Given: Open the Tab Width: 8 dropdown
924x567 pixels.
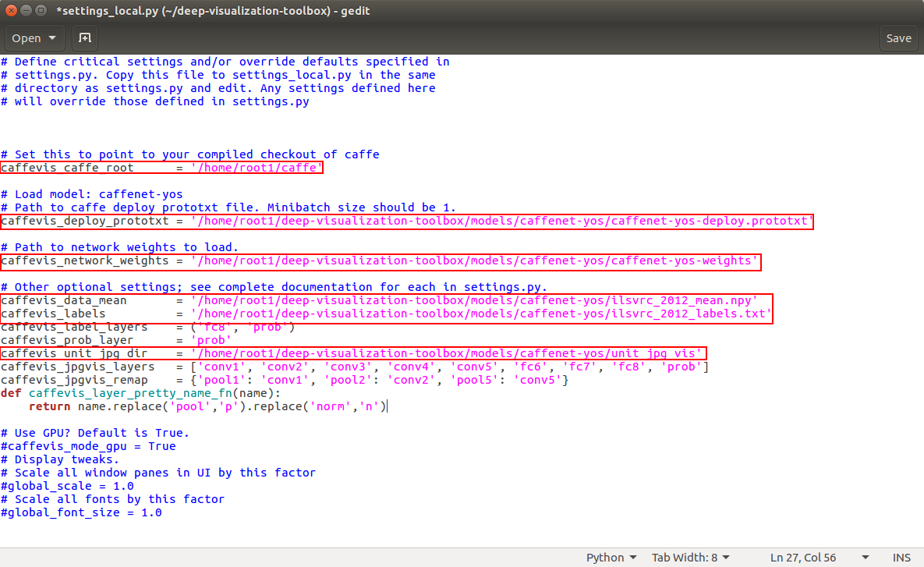Looking at the screenshot, I should 689,557.
